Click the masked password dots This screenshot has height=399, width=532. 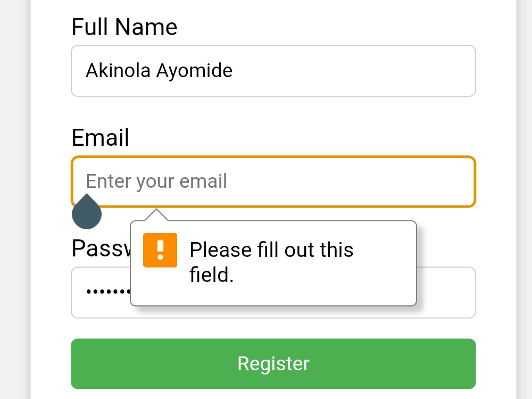[108, 292]
